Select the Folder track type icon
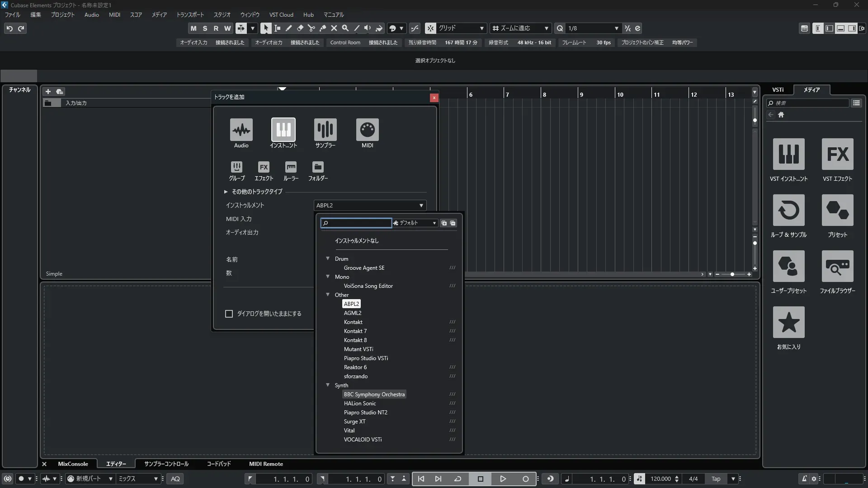Screen dimensions: 868x488 (318, 168)
